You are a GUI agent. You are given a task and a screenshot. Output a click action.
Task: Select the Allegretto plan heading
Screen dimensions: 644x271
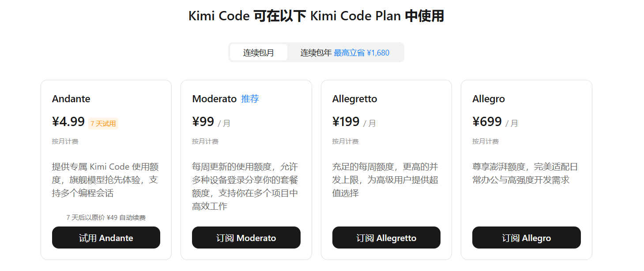point(354,99)
